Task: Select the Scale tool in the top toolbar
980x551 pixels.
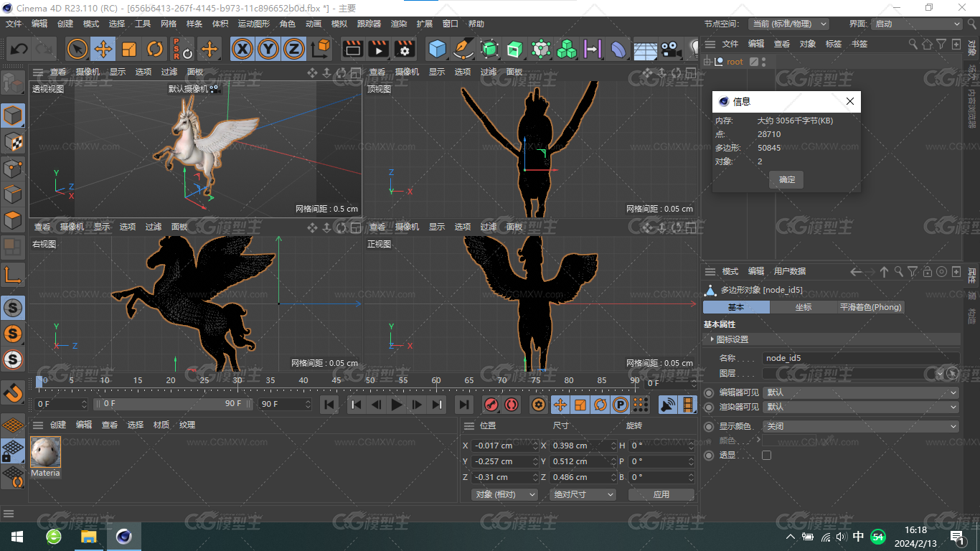Action: pos(129,49)
